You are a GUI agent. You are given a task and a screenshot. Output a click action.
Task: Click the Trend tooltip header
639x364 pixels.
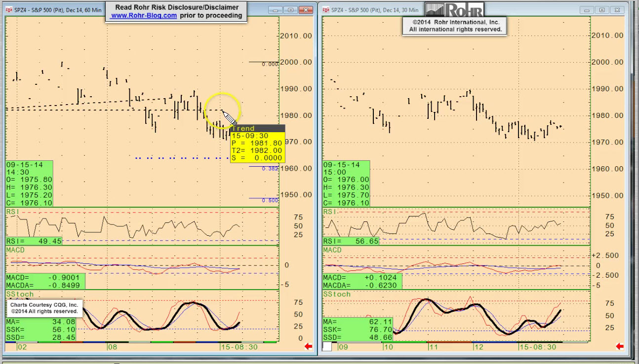(x=257, y=128)
